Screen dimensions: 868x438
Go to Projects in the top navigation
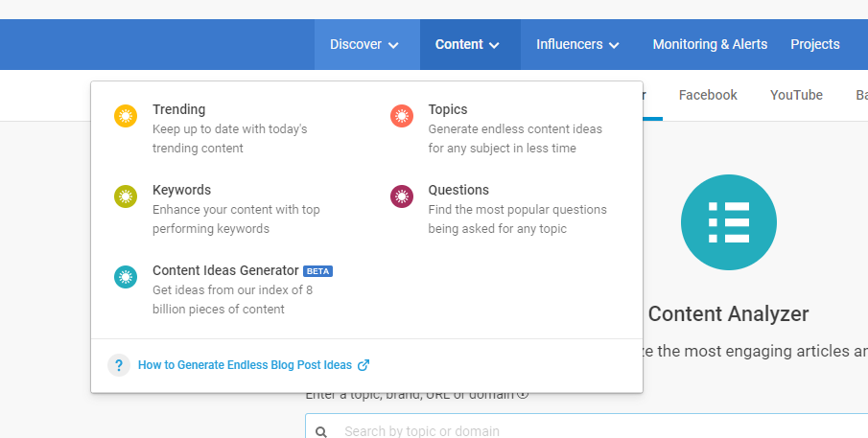click(x=814, y=44)
